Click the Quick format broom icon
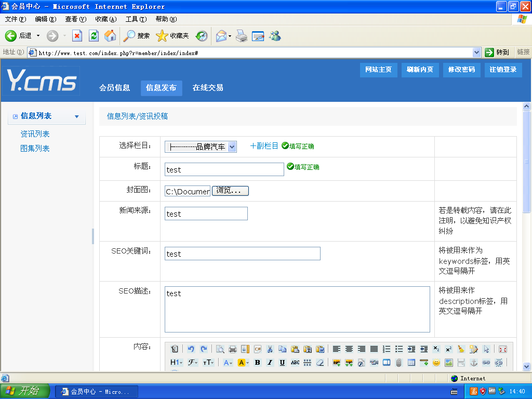This screenshot has width=532, height=399. (x=461, y=349)
